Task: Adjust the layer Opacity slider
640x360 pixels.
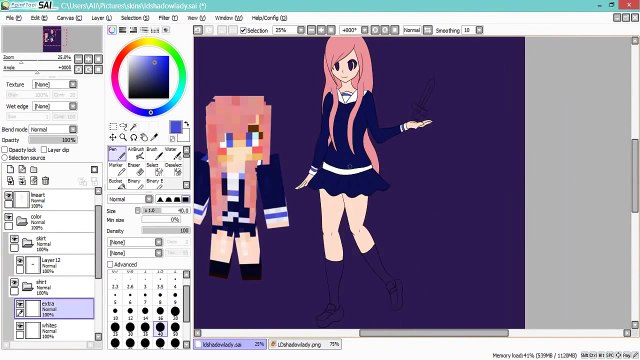Action: pyautogui.click(x=53, y=140)
